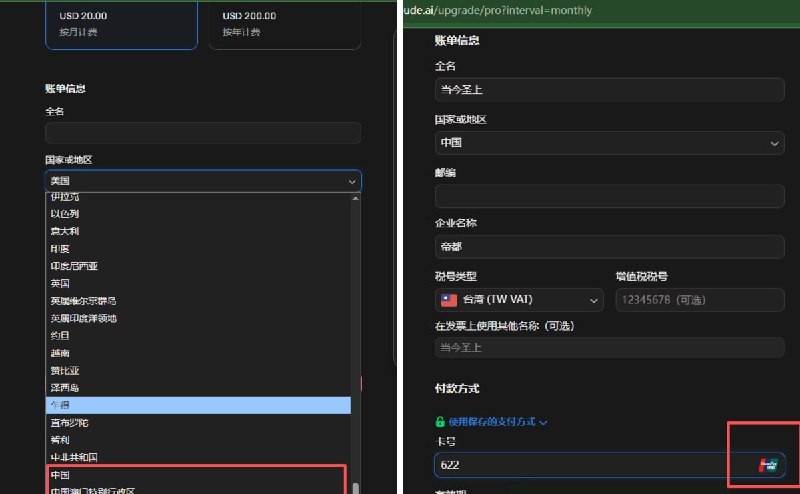Click the country list scrollbar thumb

[x=356, y=488]
